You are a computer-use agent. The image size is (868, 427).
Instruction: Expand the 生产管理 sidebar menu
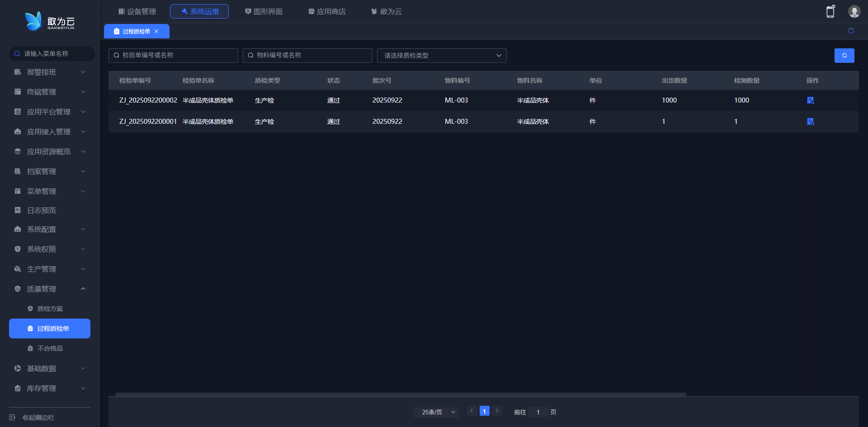pos(50,269)
